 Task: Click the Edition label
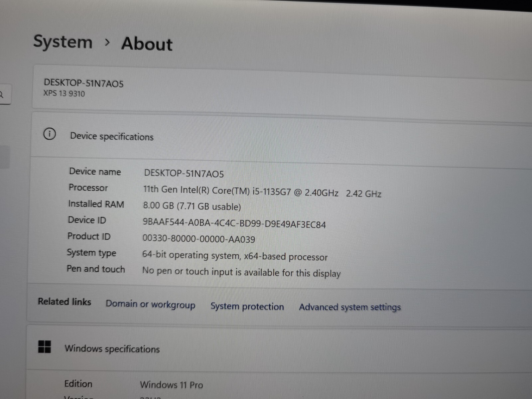78,384
